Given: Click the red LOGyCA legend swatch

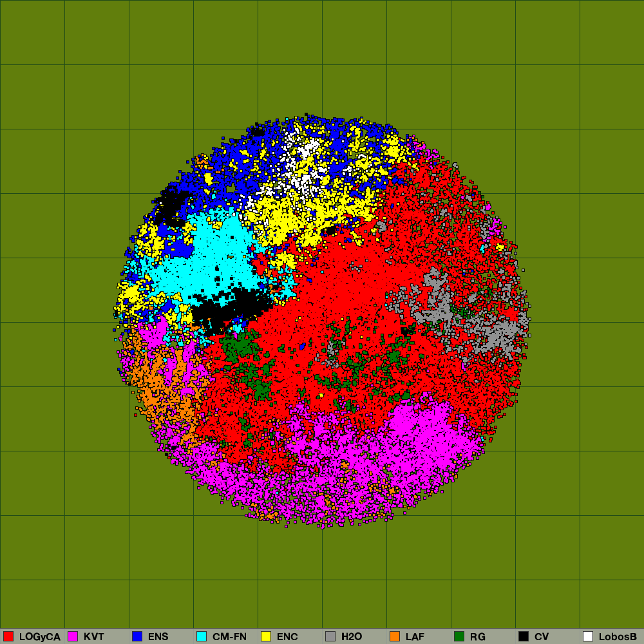Looking at the screenshot, I should coord(8,636).
